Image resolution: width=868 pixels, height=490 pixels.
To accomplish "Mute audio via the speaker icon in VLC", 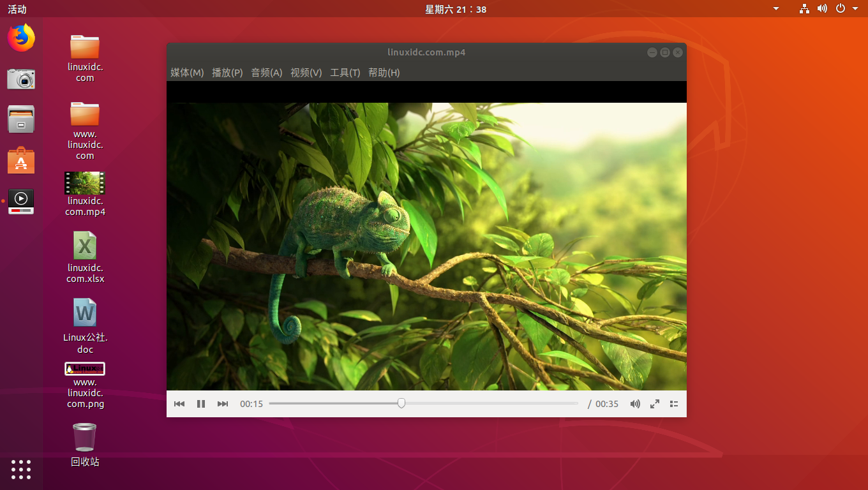I will coord(635,404).
